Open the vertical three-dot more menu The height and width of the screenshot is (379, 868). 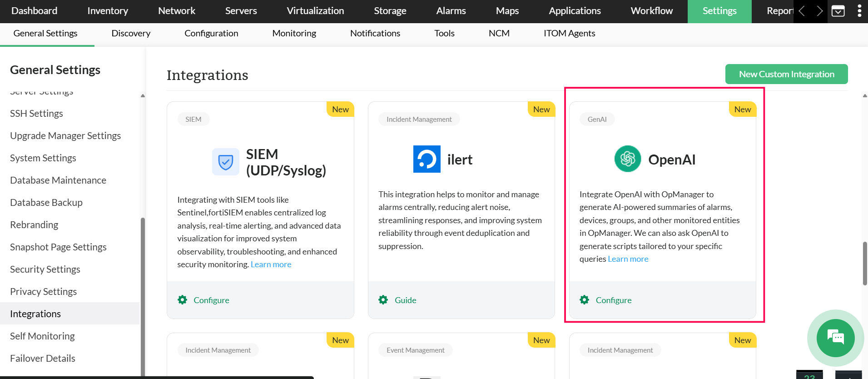[x=859, y=11]
